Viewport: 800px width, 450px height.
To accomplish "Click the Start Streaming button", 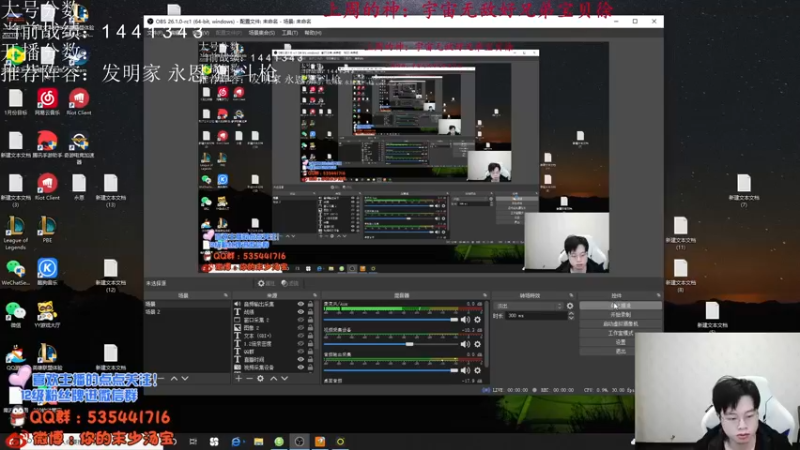I will [x=620, y=306].
